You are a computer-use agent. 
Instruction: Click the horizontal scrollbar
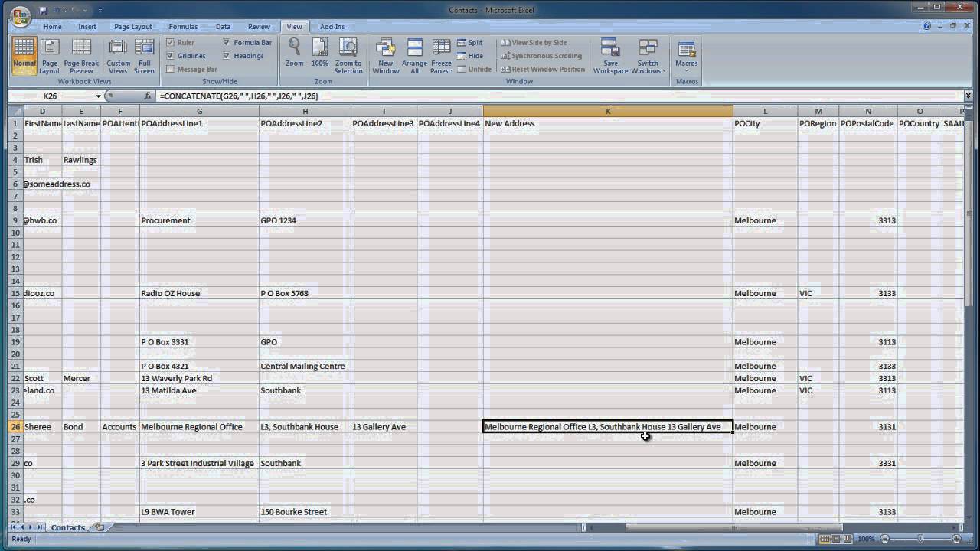pyautogui.click(x=733, y=527)
